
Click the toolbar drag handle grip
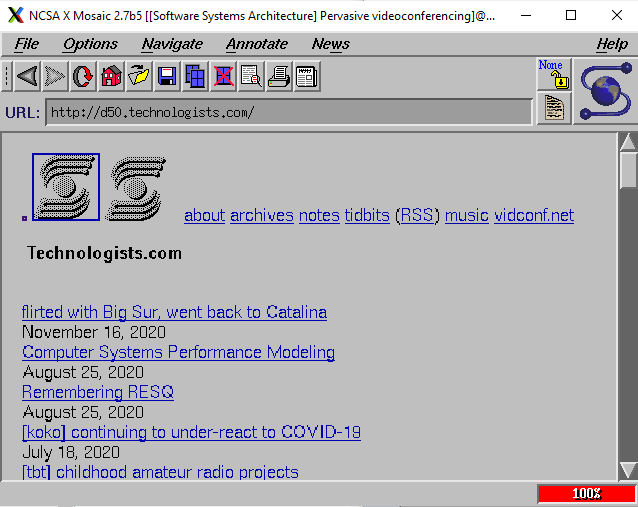[x=7, y=76]
